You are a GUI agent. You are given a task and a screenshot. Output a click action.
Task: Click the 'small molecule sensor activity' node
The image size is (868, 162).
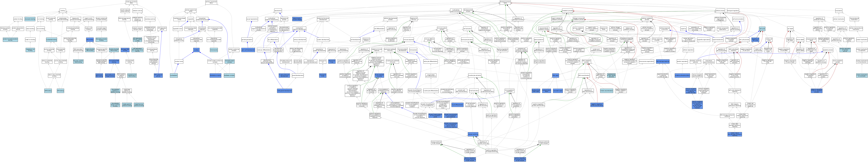[x=125, y=11]
